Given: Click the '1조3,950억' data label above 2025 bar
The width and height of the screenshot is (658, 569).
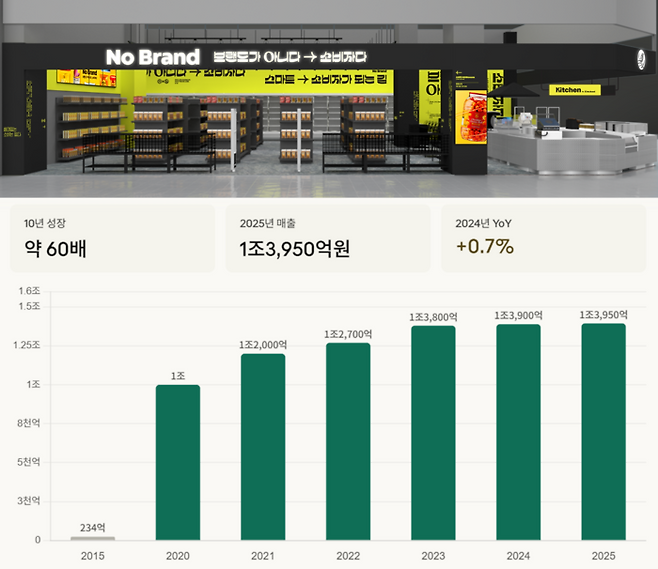Looking at the screenshot, I should [x=603, y=315].
